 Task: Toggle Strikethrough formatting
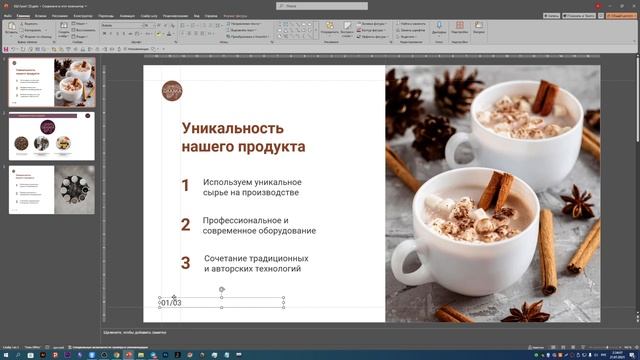pos(131,33)
